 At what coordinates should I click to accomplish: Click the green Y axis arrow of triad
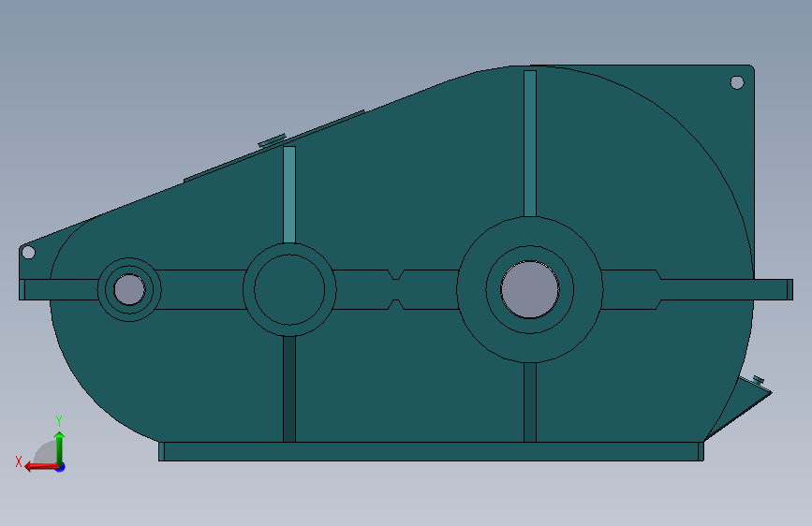(x=60, y=447)
